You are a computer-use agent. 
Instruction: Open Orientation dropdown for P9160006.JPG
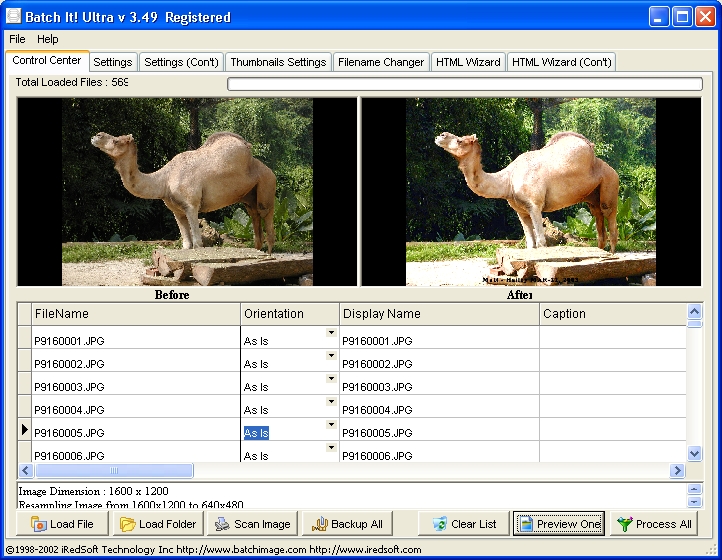(x=331, y=448)
